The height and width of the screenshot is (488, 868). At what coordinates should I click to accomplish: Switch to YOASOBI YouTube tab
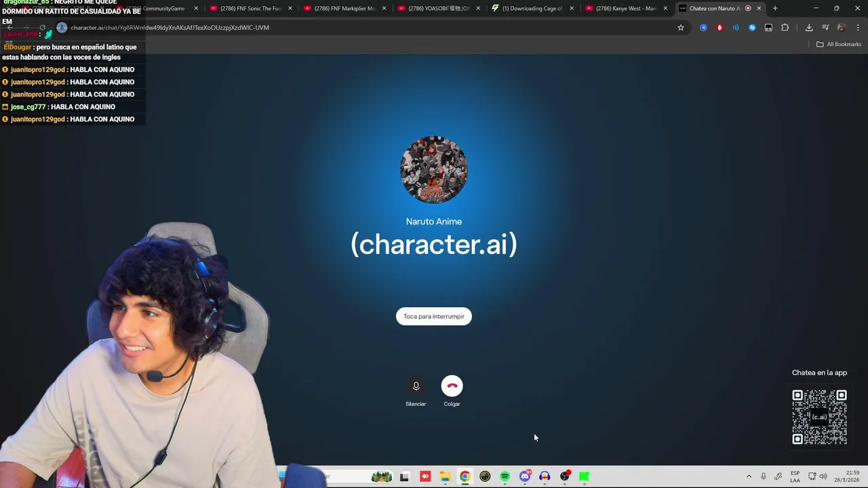(438, 8)
